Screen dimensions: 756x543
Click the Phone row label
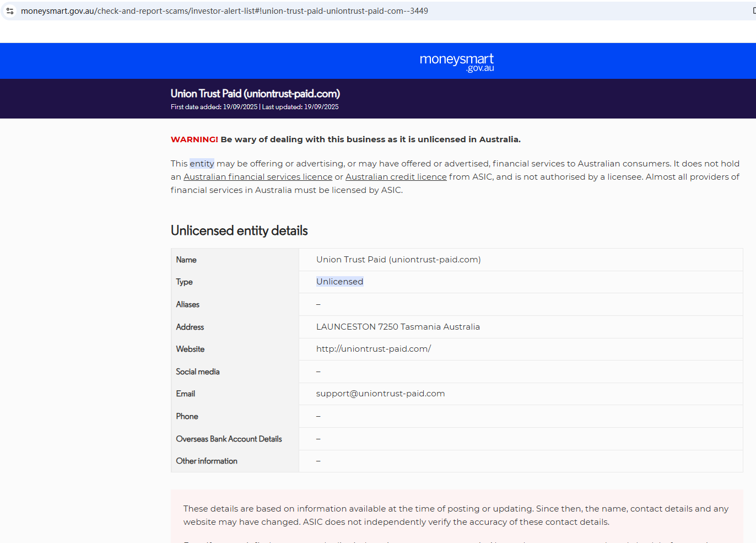coord(187,416)
